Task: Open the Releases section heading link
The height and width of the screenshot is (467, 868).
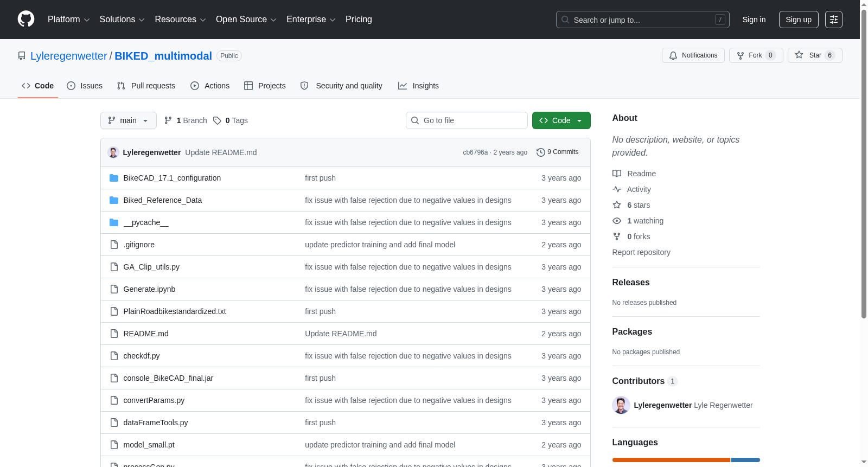Action: click(631, 283)
